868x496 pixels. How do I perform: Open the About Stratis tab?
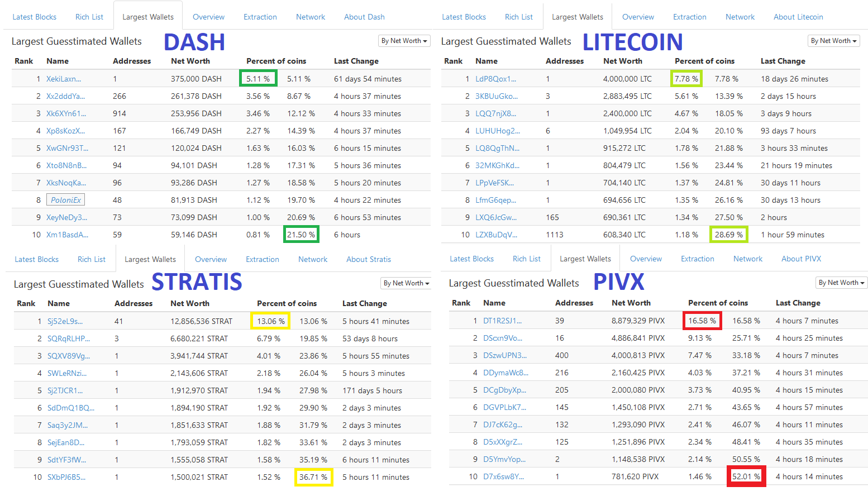coord(369,259)
